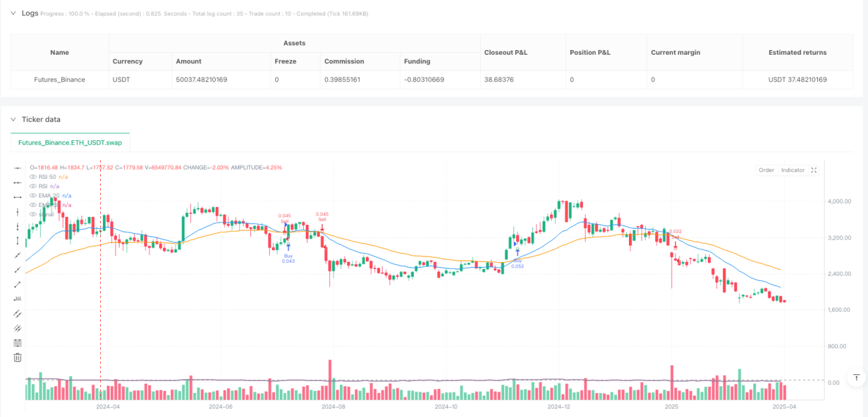
Task: Select the Fibonacci lines drawing tool
Action: [x=18, y=343]
